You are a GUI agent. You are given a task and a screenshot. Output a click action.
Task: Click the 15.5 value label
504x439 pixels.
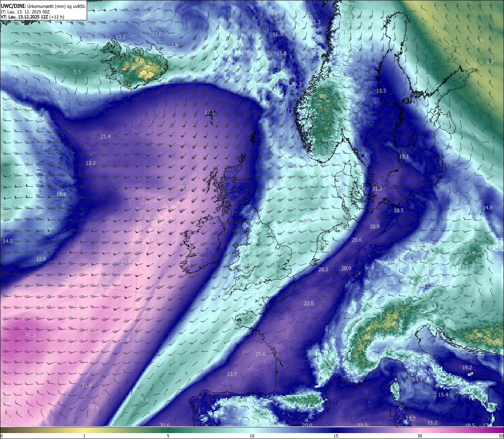pos(381,91)
